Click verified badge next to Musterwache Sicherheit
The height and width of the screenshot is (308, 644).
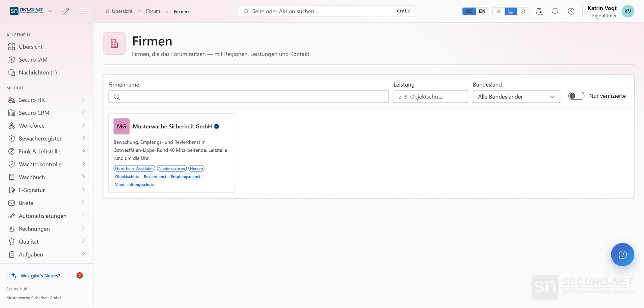pos(217,126)
